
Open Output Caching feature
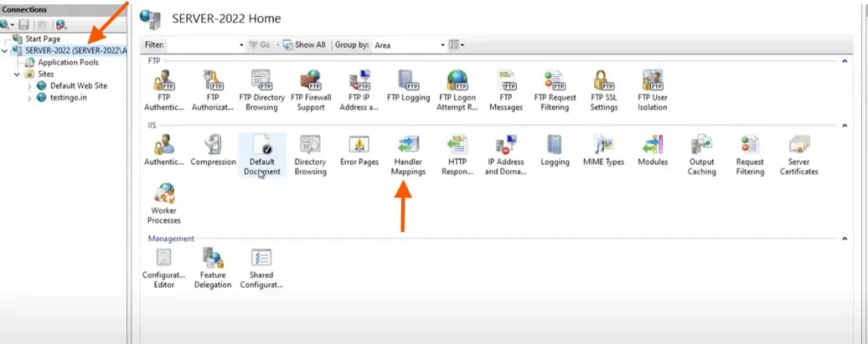(x=701, y=155)
